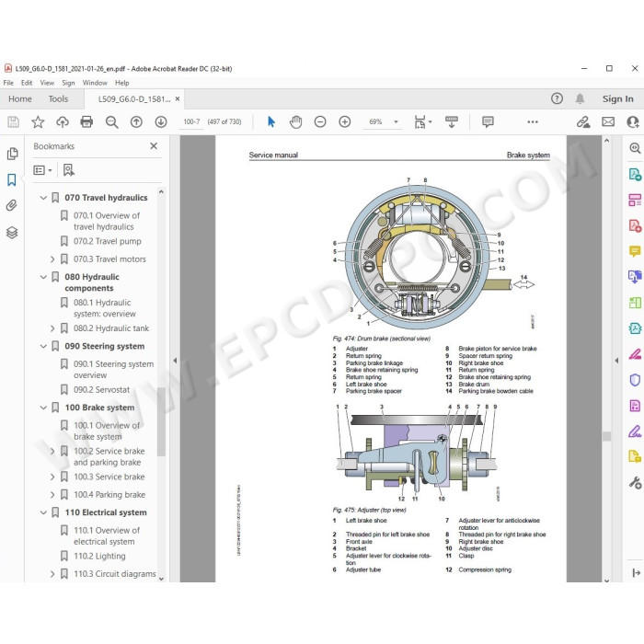Open Help question mark icon

pyautogui.click(x=557, y=98)
